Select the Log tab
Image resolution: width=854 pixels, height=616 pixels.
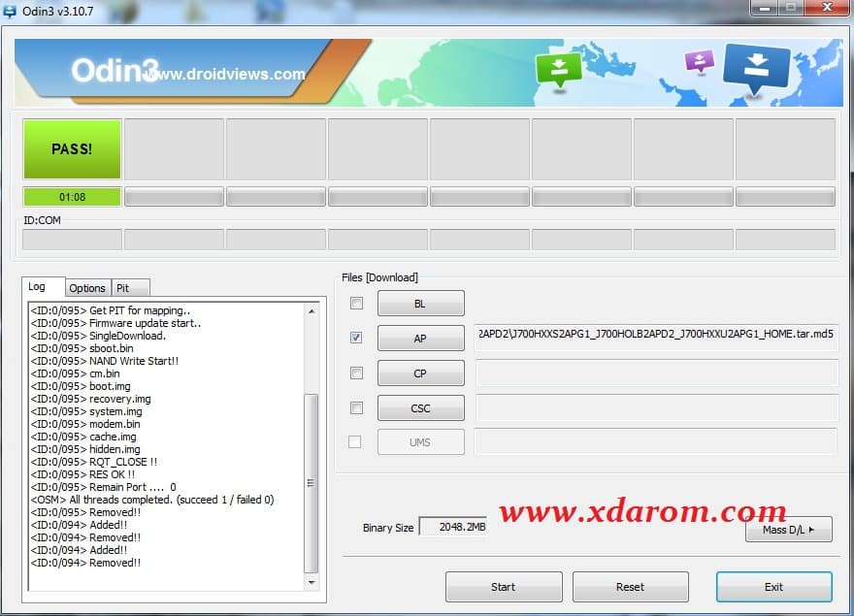click(37, 287)
